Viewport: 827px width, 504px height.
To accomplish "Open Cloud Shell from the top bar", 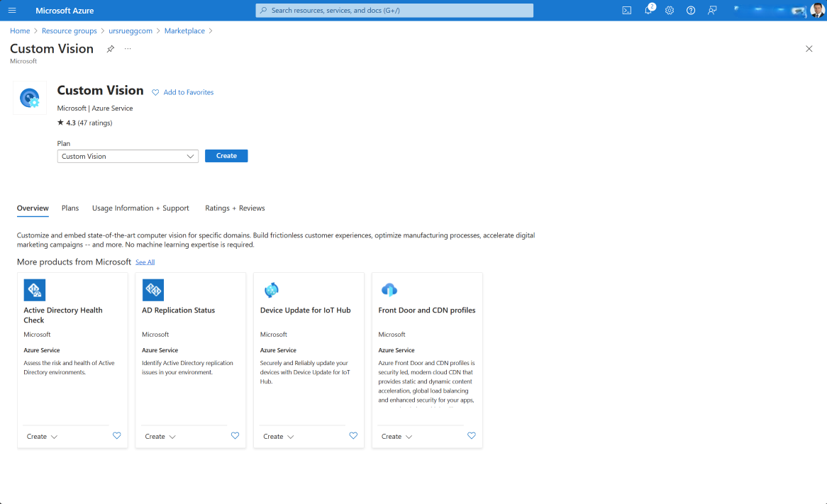I will coord(626,10).
